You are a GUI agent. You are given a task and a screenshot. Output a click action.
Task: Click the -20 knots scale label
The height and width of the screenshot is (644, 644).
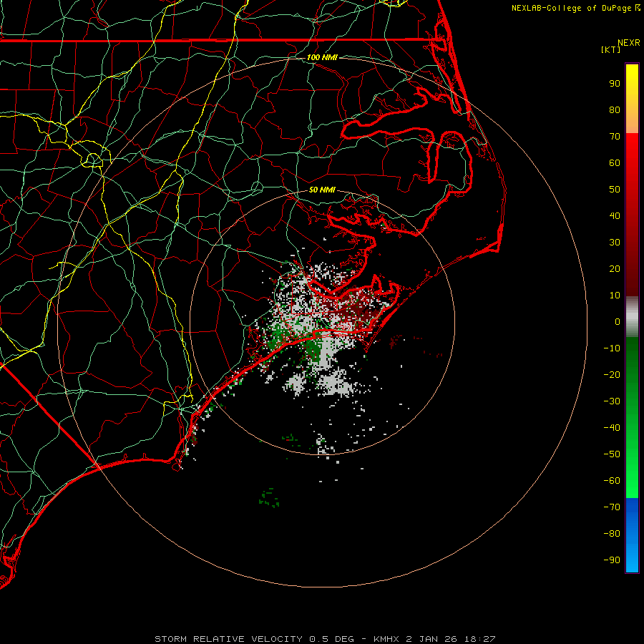(612, 375)
